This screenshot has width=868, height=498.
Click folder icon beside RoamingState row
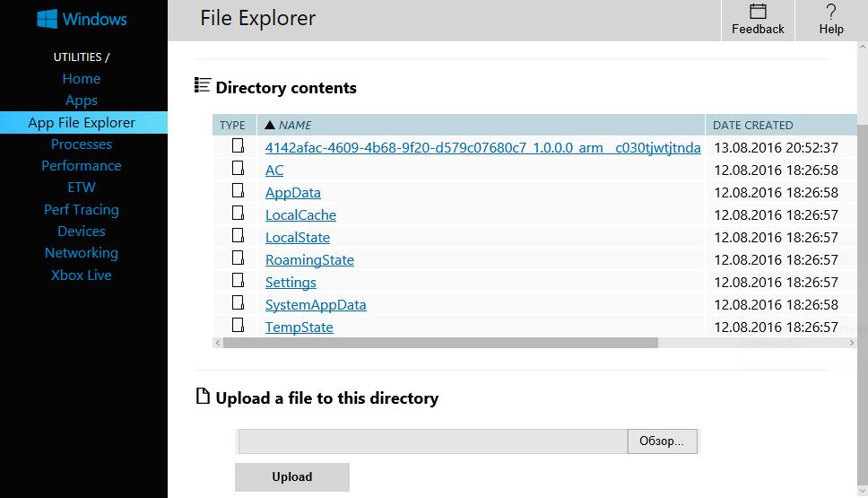point(238,258)
